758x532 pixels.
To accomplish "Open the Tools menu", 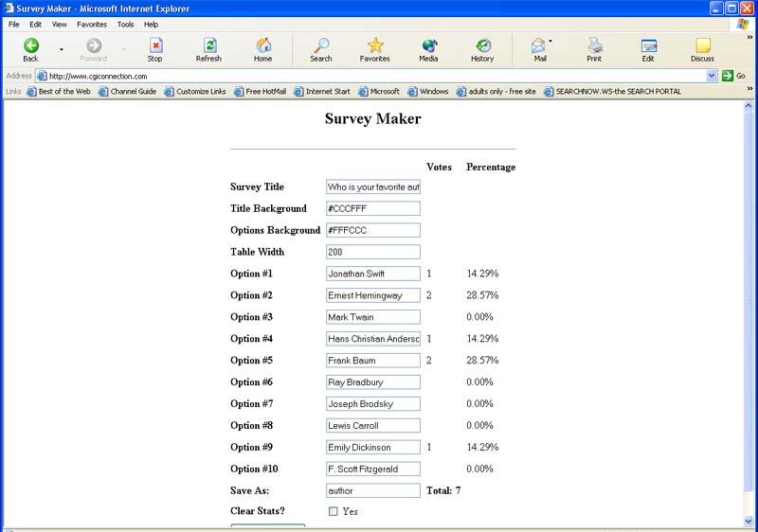I will point(126,24).
